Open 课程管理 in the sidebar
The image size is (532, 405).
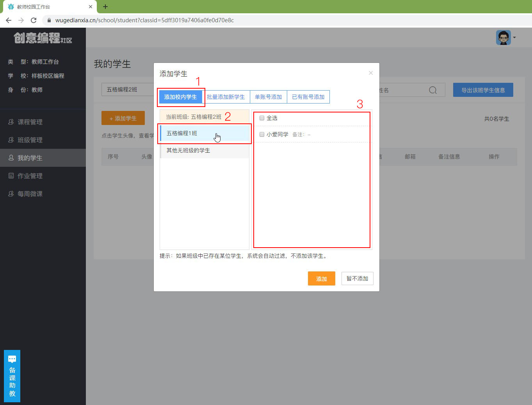click(x=43, y=122)
